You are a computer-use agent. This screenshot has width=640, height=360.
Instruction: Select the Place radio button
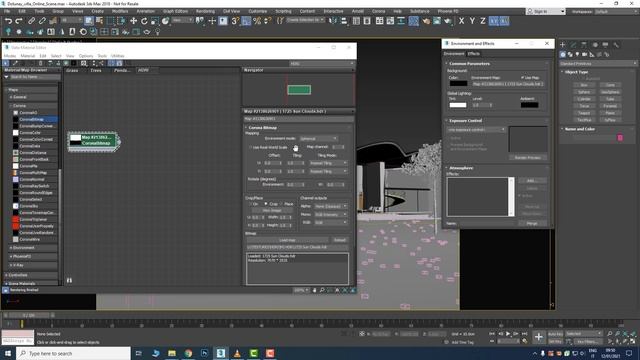[x=281, y=204]
